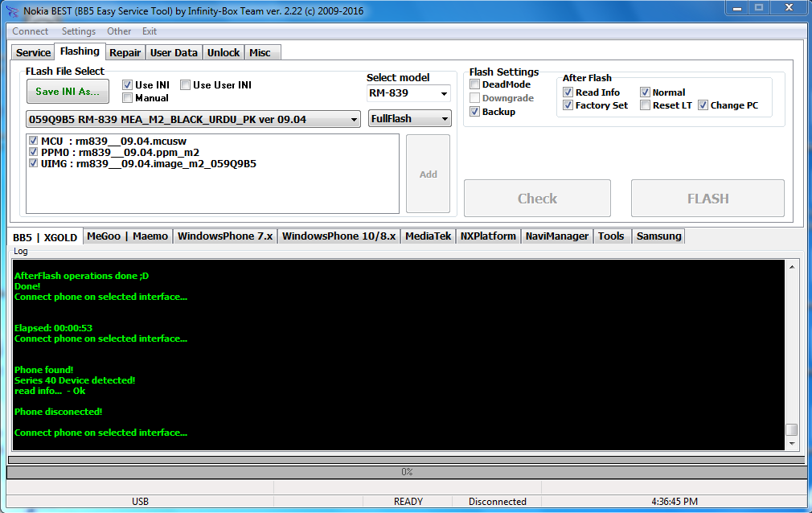812x513 pixels.
Task: Switch to the Unlock tab
Action: pyautogui.click(x=224, y=53)
